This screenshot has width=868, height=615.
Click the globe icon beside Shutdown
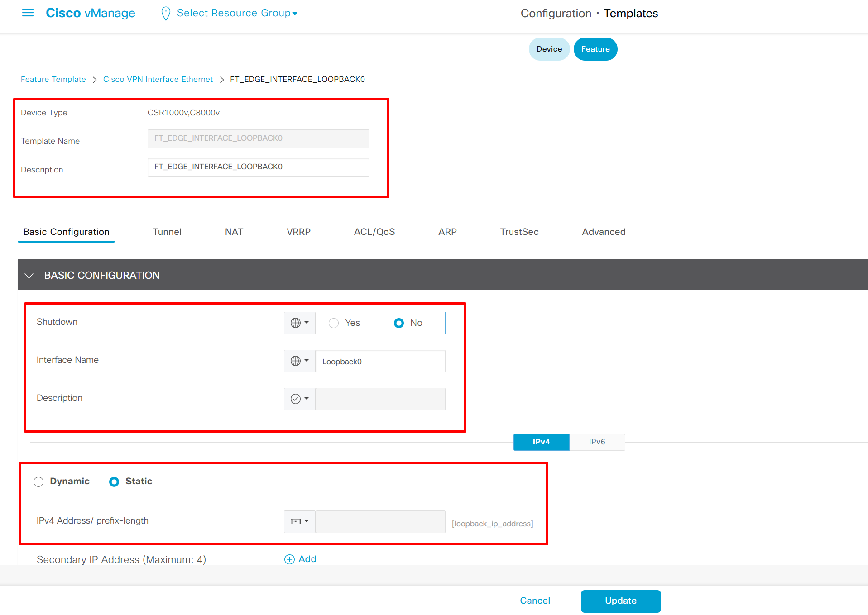[x=296, y=323]
